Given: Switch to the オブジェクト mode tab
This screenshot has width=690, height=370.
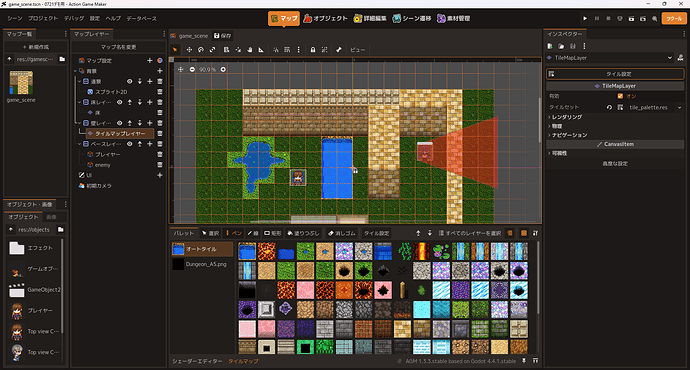Looking at the screenshot, I should pyautogui.click(x=326, y=18).
